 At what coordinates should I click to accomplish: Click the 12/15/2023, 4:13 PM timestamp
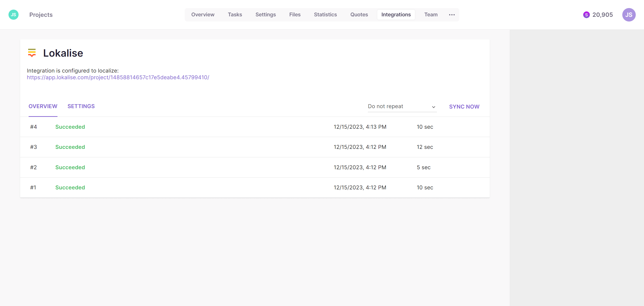360,127
